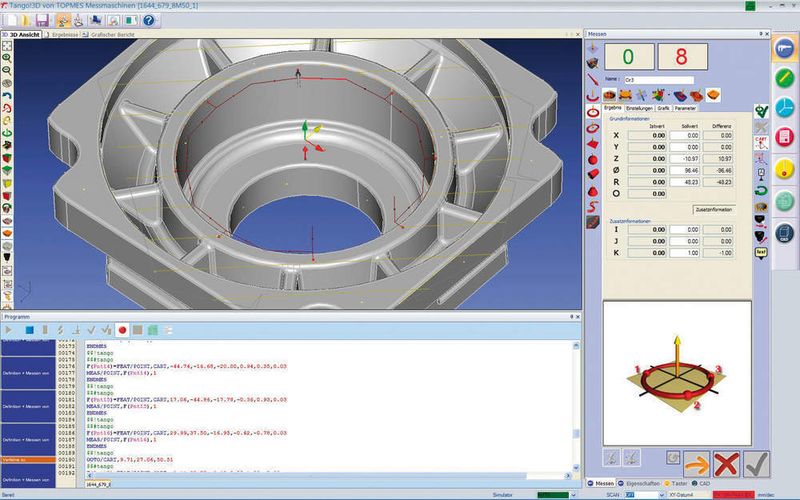Select the red Line feature icon

point(592,80)
